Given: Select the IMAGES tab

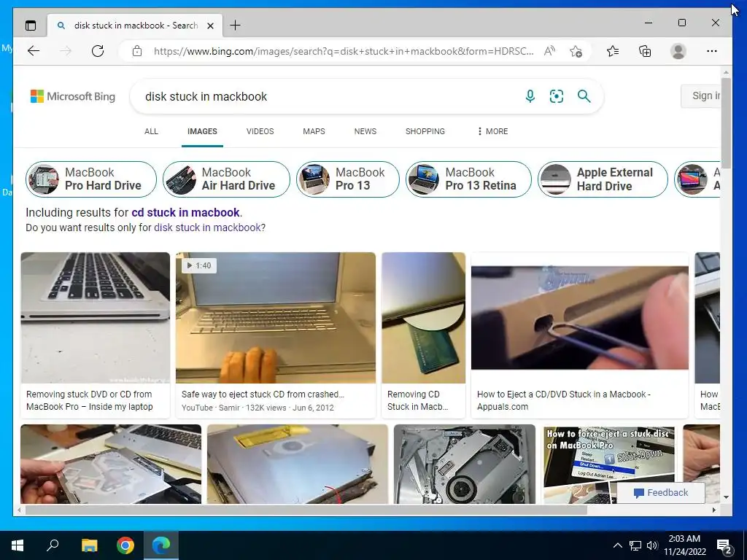Looking at the screenshot, I should pos(202,131).
